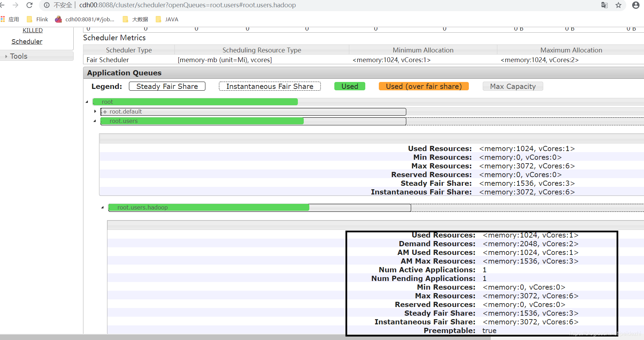Click the Scheduler Type column header

(129, 50)
